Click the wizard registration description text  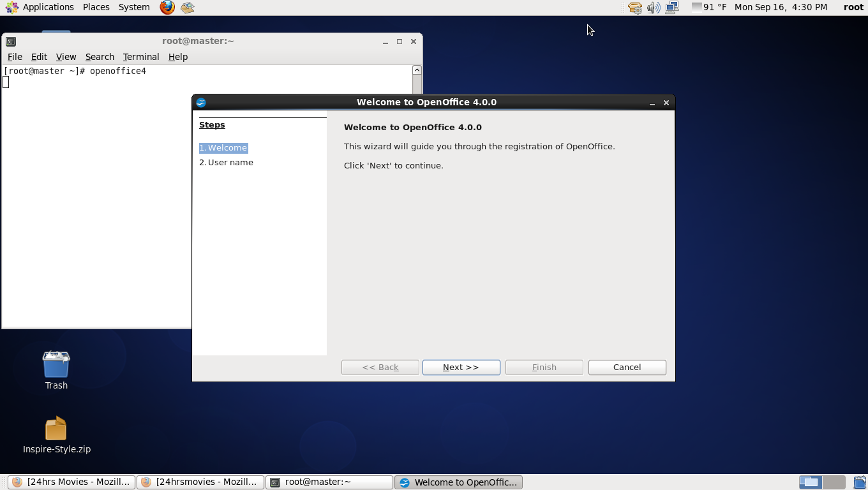479,147
